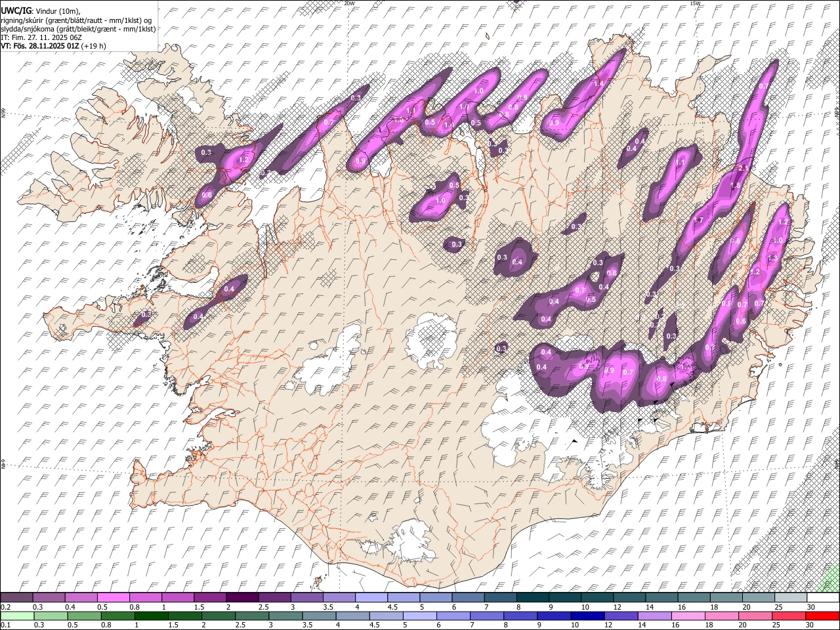Click the light pink swatch between 16 and 18 in the rain scale
Screen dimensions: 840x630
(688, 616)
